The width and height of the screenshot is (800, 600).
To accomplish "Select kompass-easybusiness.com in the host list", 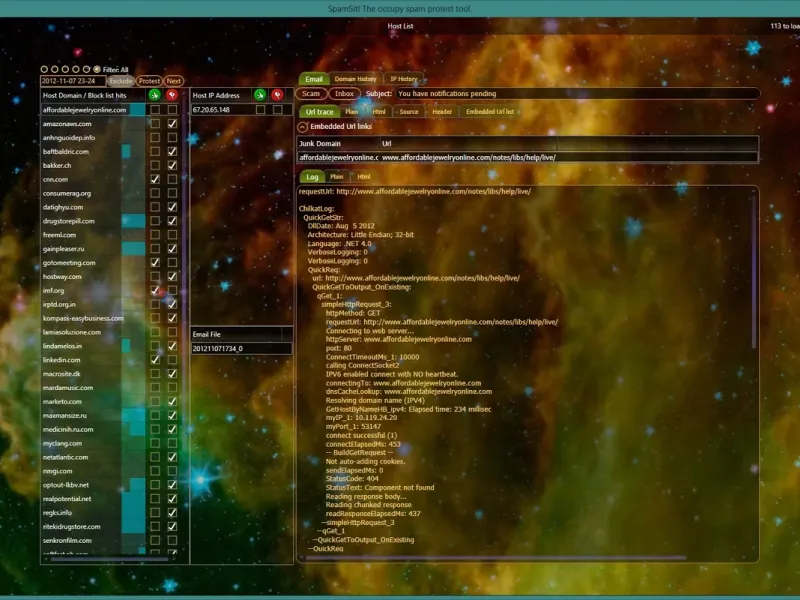I will (83, 318).
